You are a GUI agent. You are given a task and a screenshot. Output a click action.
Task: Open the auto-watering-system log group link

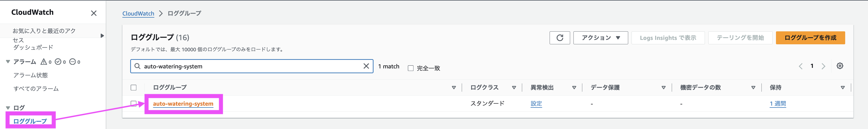point(183,104)
